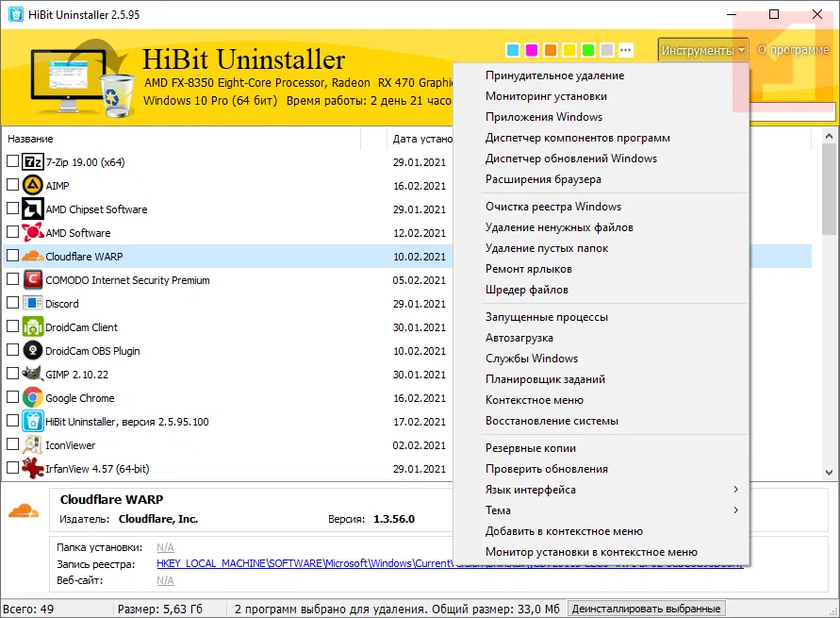Tick the checkbox for 7-Zip 19.00

tap(13, 160)
